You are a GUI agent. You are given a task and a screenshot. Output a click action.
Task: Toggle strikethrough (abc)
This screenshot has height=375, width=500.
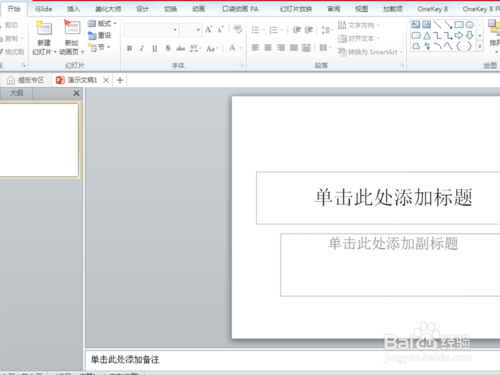click(x=181, y=48)
